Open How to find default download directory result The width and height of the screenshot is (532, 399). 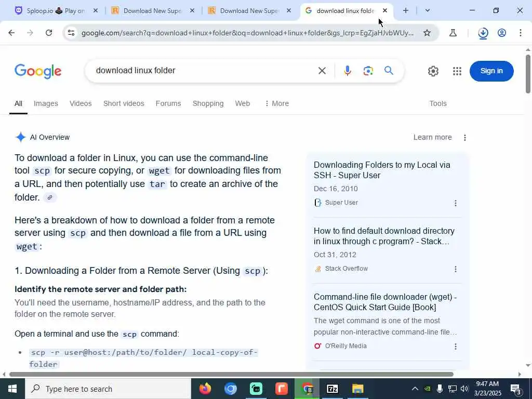[384, 236]
